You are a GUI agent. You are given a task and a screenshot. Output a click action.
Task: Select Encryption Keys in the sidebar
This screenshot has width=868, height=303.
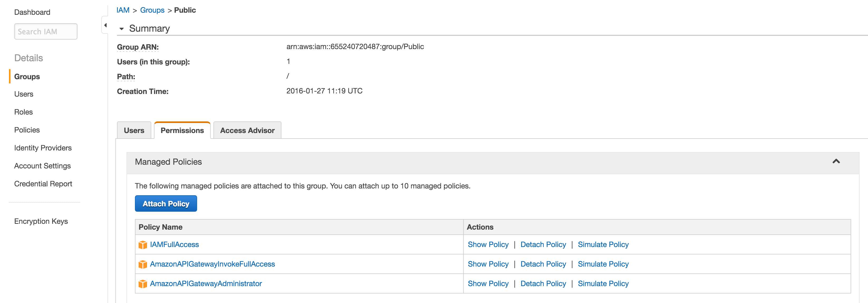click(x=41, y=221)
